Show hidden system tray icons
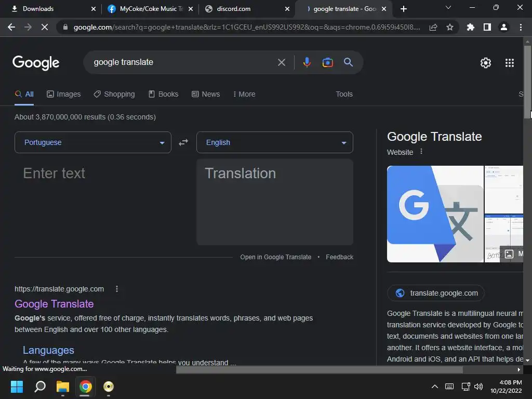The height and width of the screenshot is (399, 532). click(x=434, y=387)
